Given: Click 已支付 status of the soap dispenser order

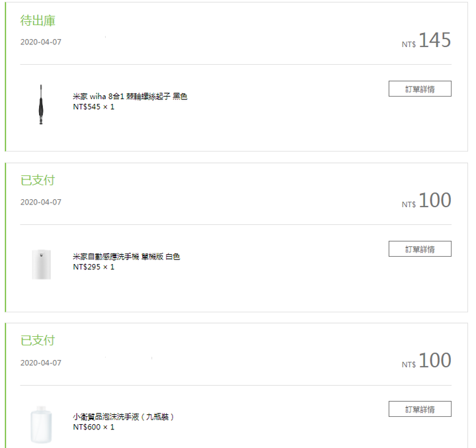Looking at the screenshot, I should click(x=38, y=180).
